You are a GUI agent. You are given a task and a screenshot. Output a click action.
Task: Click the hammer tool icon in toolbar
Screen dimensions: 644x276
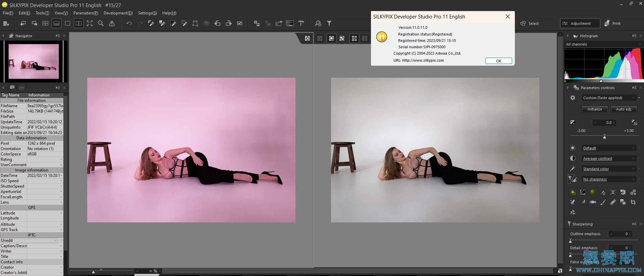coord(301,23)
